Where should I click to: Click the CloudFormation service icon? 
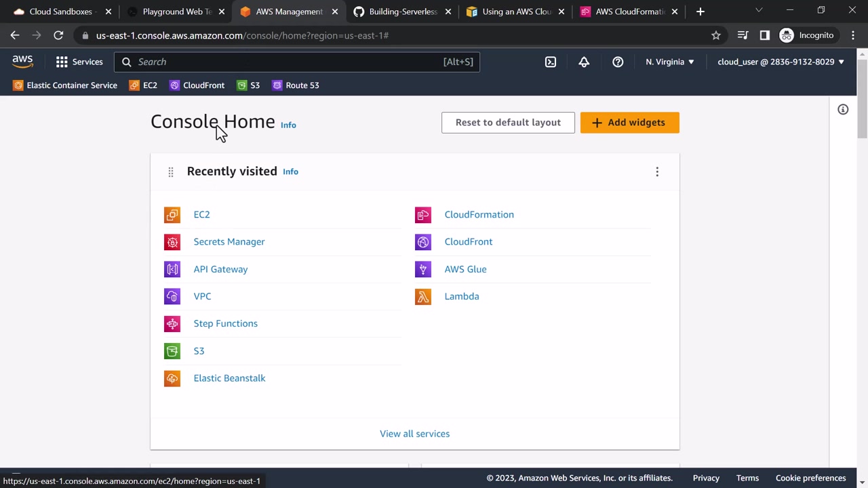point(423,215)
